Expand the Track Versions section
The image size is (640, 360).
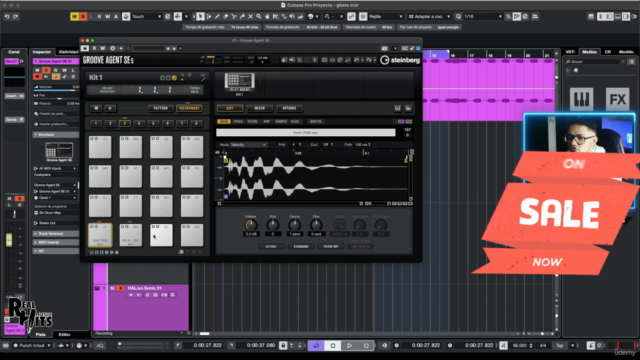[x=56, y=234]
